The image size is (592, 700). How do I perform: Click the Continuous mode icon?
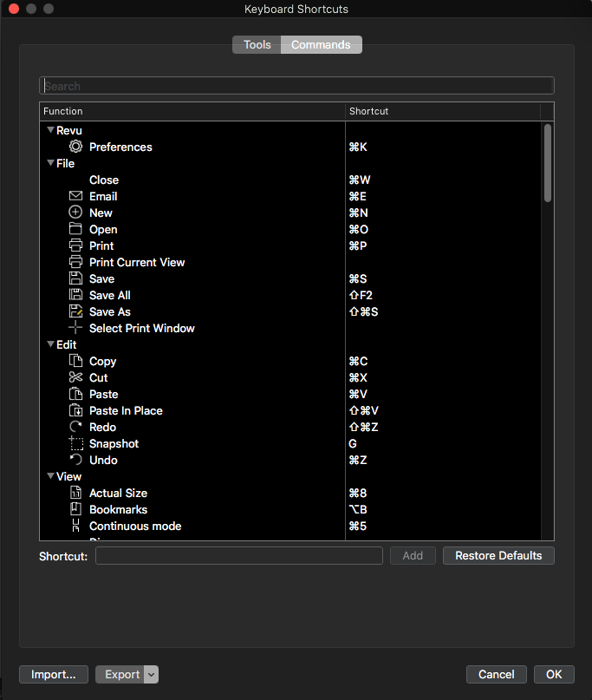(x=75, y=526)
